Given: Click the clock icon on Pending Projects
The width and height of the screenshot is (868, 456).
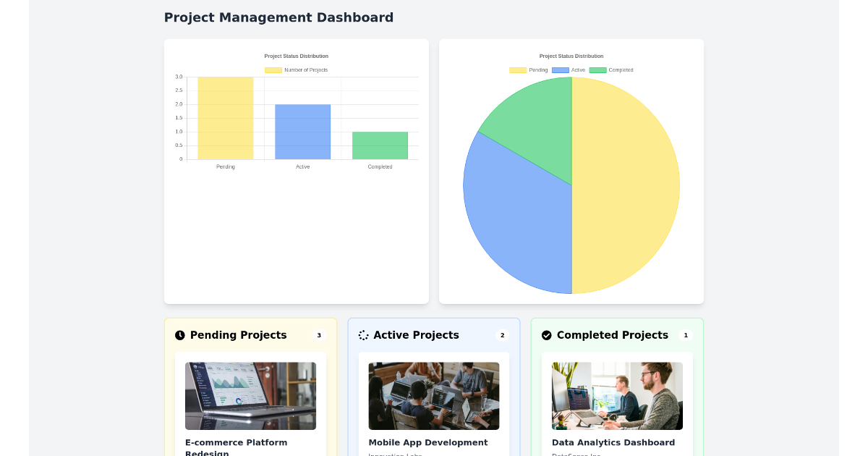Looking at the screenshot, I should 179,334.
